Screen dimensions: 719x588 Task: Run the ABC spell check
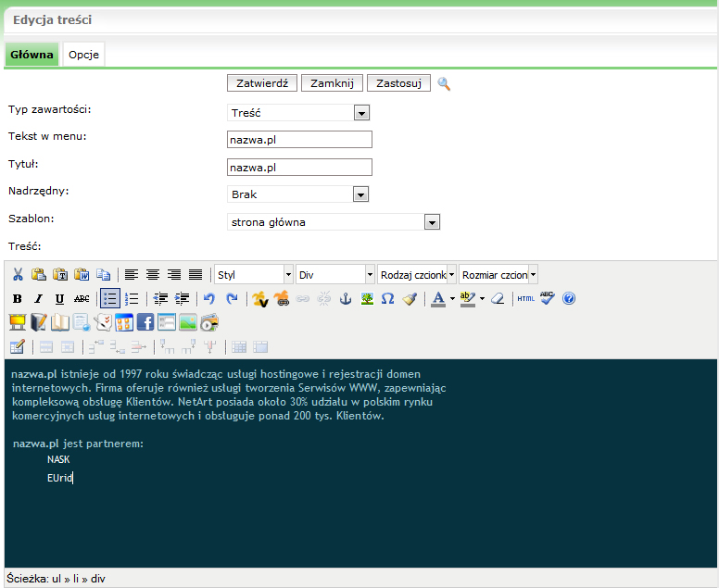click(x=548, y=298)
